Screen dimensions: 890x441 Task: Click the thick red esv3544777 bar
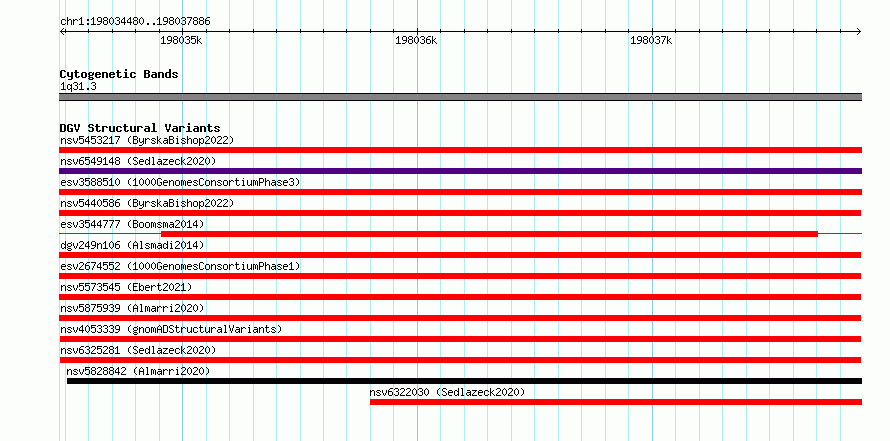[x=489, y=234]
